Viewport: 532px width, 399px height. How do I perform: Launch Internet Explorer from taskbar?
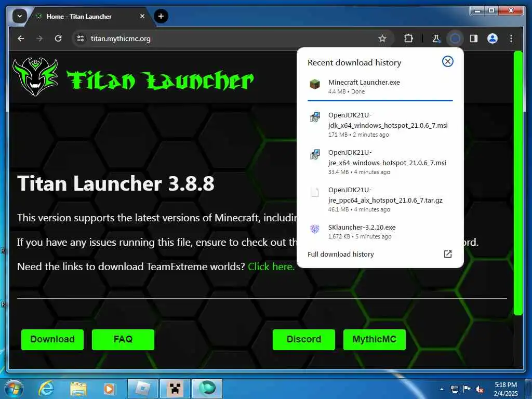coord(46,389)
